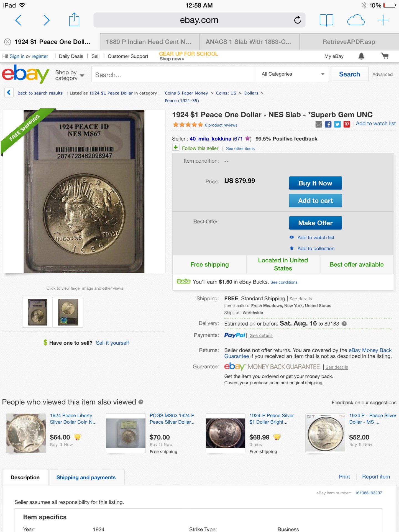
Task: Click the Make Offer button
Action: [315, 223]
